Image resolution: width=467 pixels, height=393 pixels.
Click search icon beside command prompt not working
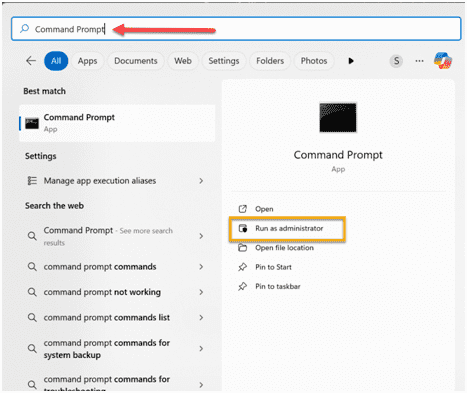click(x=32, y=292)
